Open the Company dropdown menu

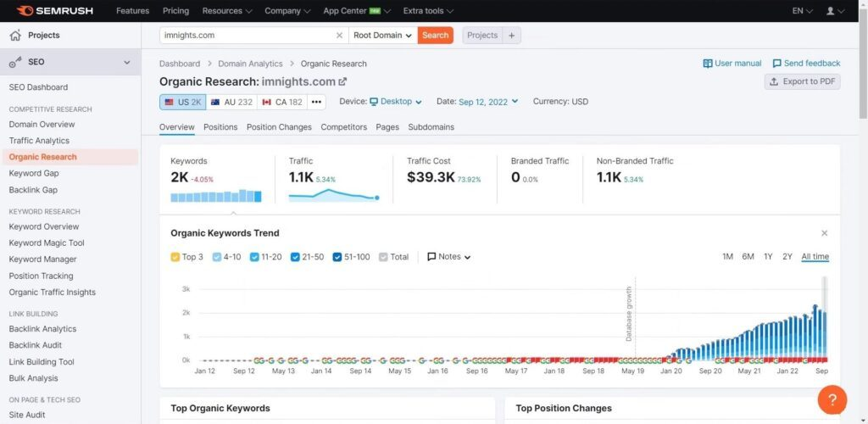point(287,10)
